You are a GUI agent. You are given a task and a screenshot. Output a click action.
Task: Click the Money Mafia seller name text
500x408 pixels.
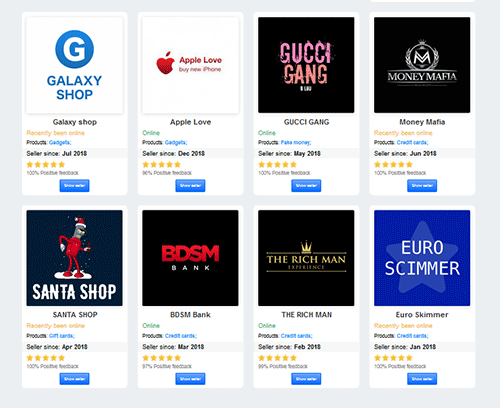pos(422,122)
